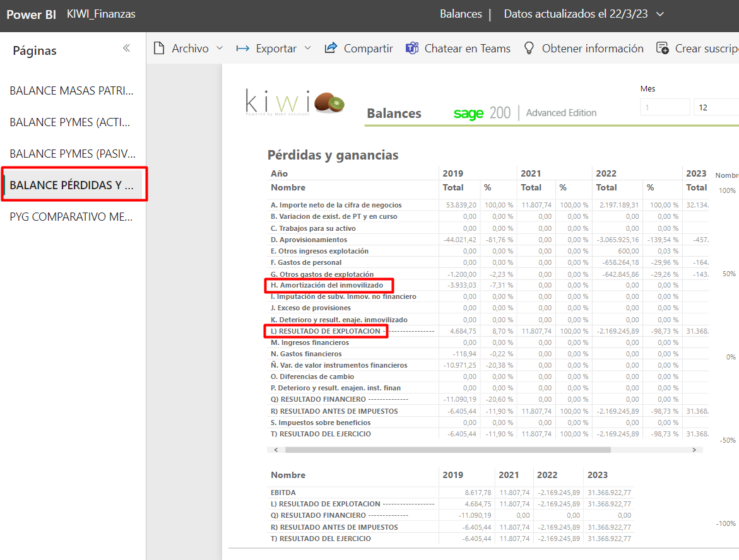Click the Power BI home link

coord(31,15)
